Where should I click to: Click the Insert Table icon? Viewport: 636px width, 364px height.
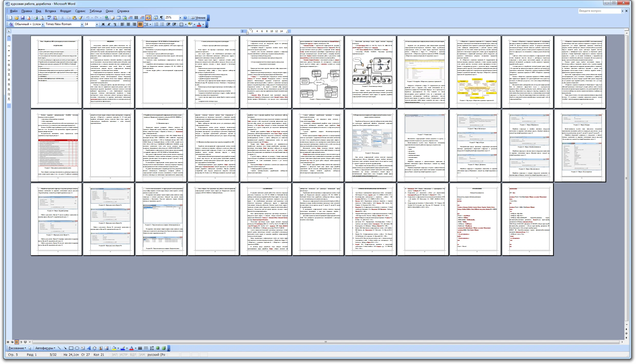(119, 18)
